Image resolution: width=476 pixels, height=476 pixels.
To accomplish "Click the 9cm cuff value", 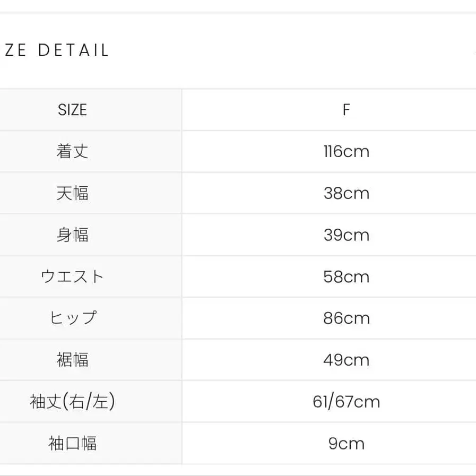I will 347,444.
